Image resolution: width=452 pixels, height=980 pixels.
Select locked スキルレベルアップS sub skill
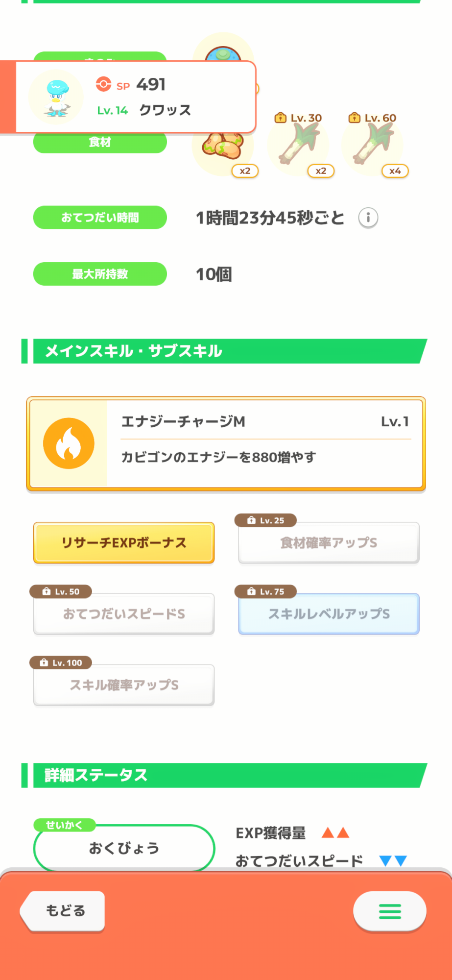[329, 614]
